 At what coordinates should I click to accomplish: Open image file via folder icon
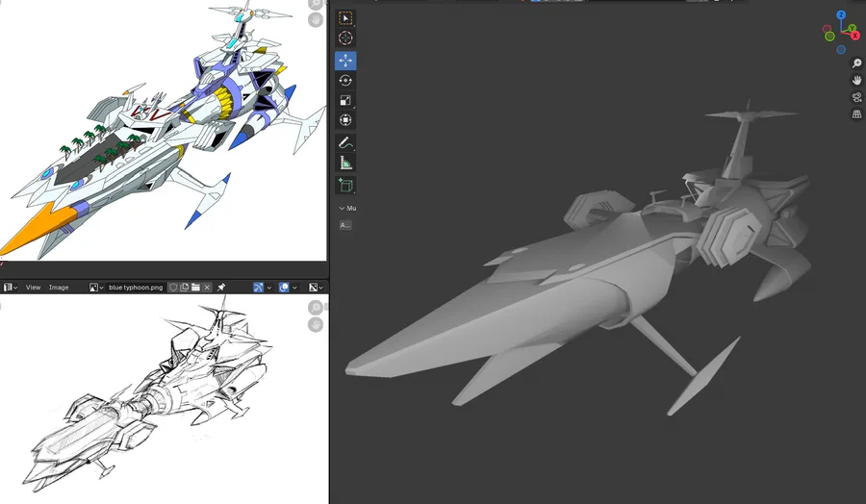195,287
